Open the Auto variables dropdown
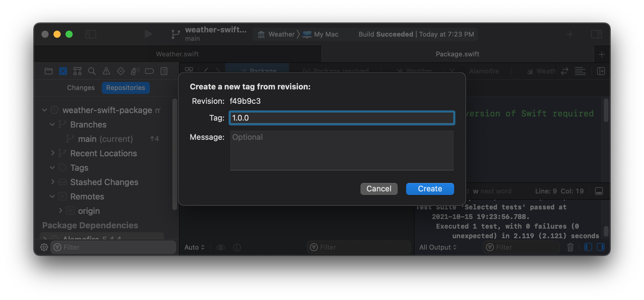This screenshot has height=300, width=644. pyautogui.click(x=194, y=247)
